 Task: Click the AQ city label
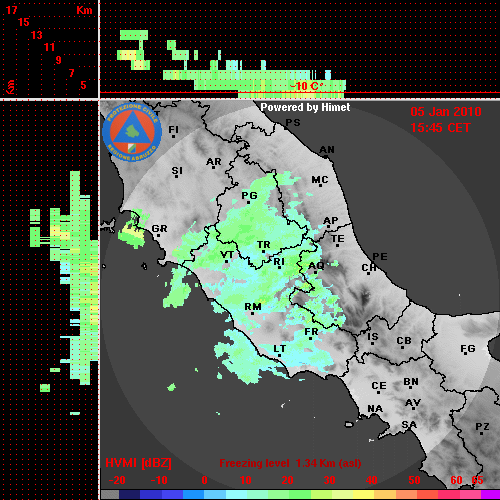pyautogui.click(x=316, y=266)
